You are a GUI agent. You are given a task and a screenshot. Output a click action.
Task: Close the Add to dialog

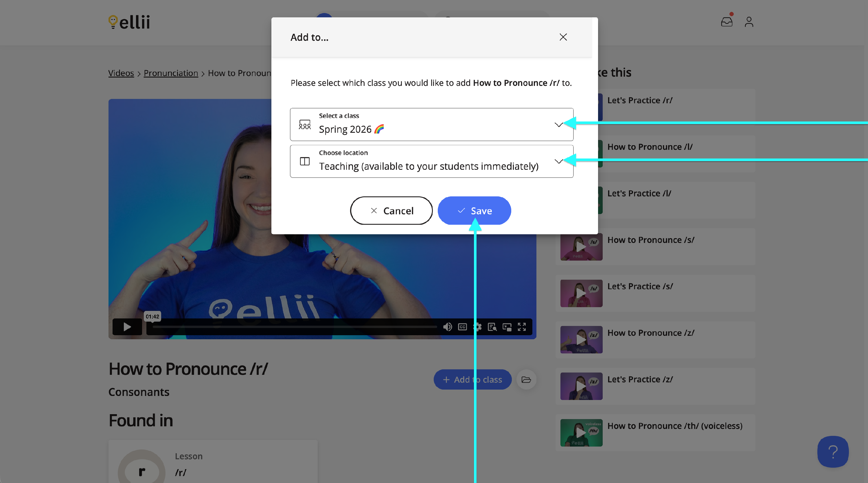(563, 37)
